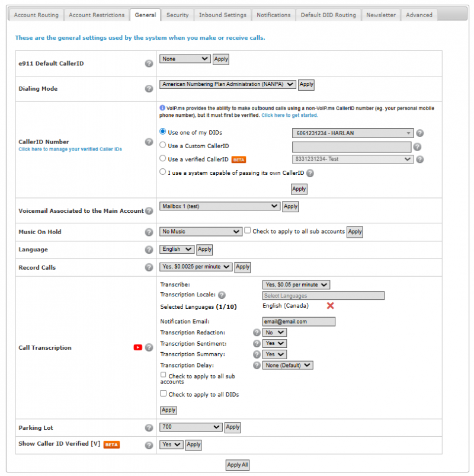
Task: Open help for system passing own CallerID
Action: tap(310, 173)
